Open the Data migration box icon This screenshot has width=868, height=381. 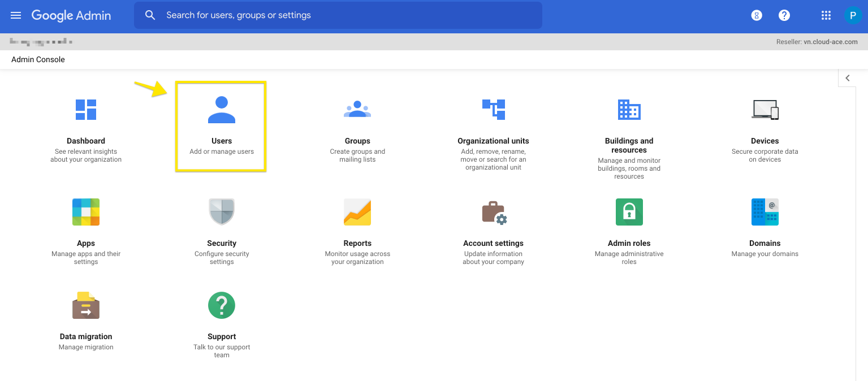86,305
